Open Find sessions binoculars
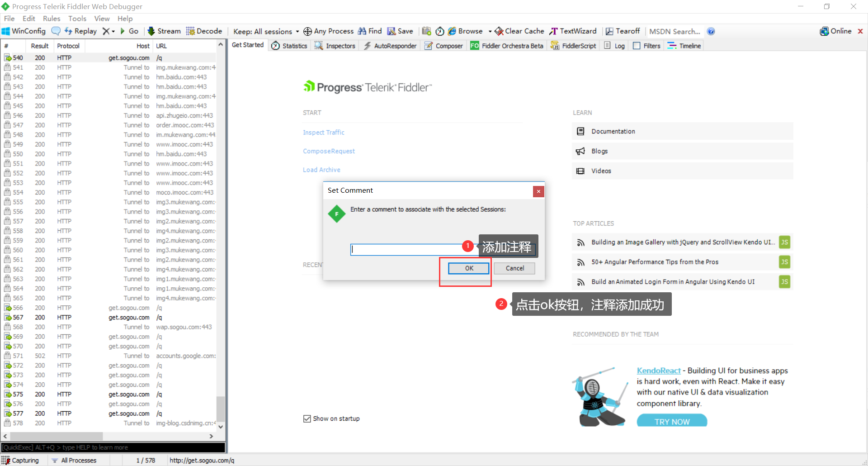868x466 pixels. 370,31
